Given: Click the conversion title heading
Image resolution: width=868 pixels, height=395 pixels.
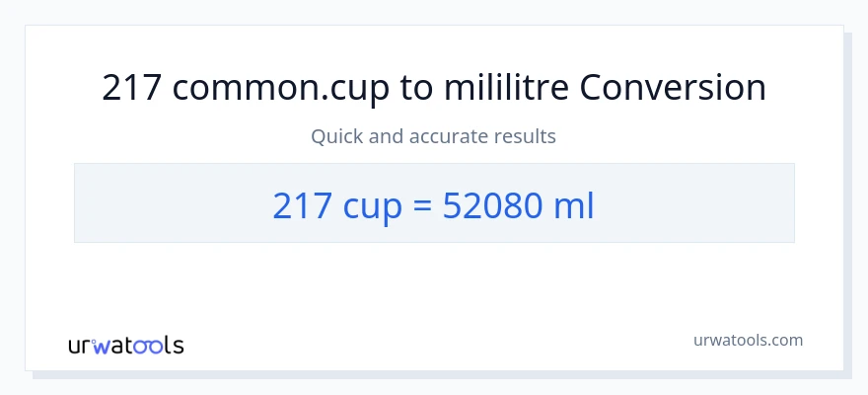Looking at the screenshot, I should 434,88.
